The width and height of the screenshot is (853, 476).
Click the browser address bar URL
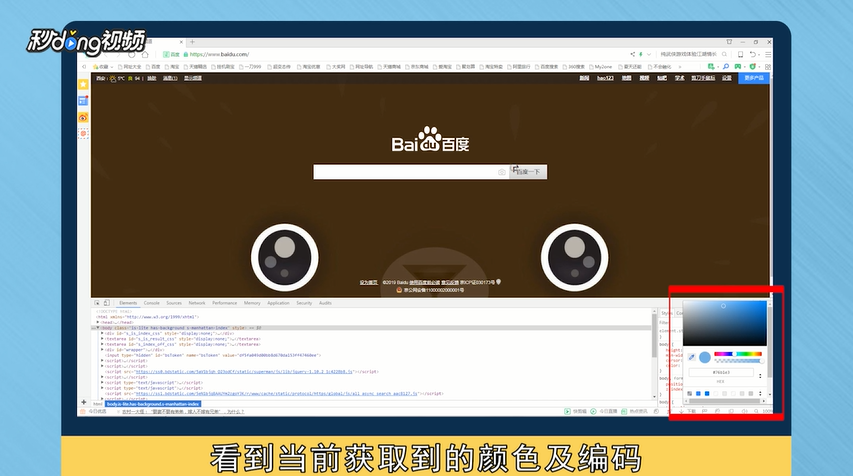pyautogui.click(x=219, y=54)
